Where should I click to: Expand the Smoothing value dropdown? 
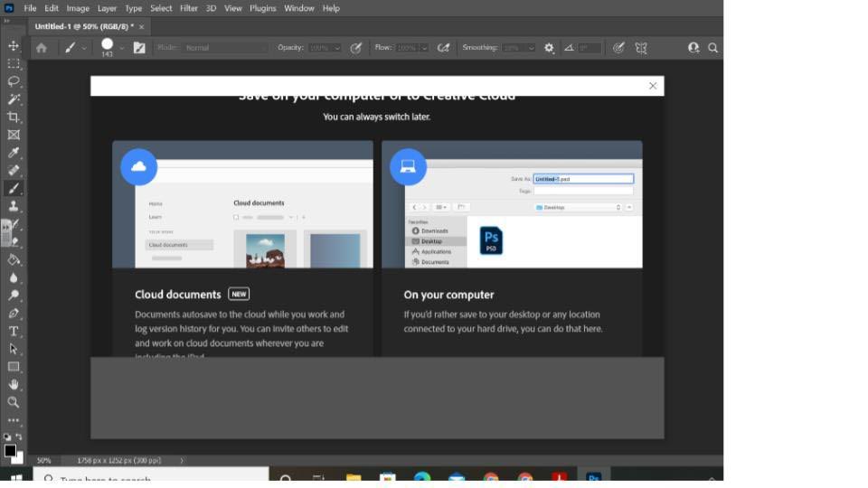coord(532,48)
